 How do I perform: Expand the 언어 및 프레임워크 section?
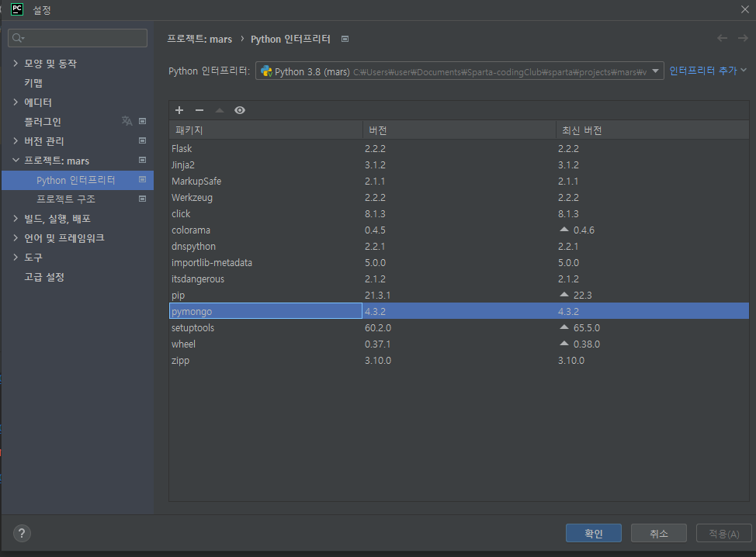(x=16, y=237)
